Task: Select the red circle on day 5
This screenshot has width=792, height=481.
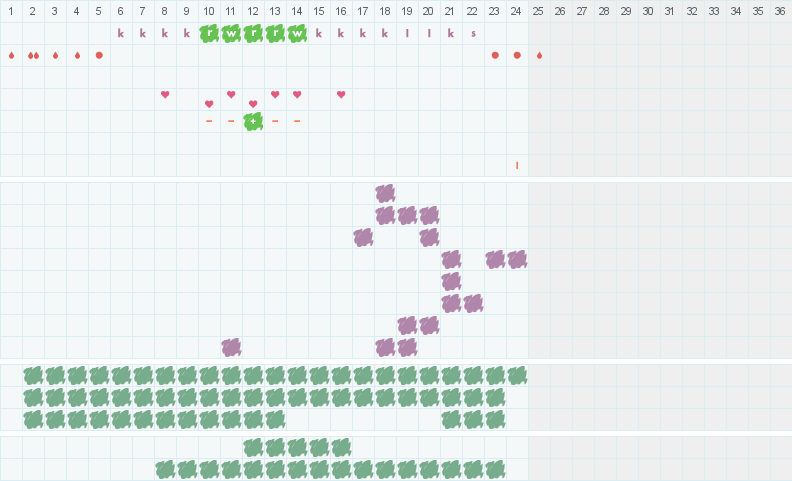Action: pyautogui.click(x=99, y=55)
